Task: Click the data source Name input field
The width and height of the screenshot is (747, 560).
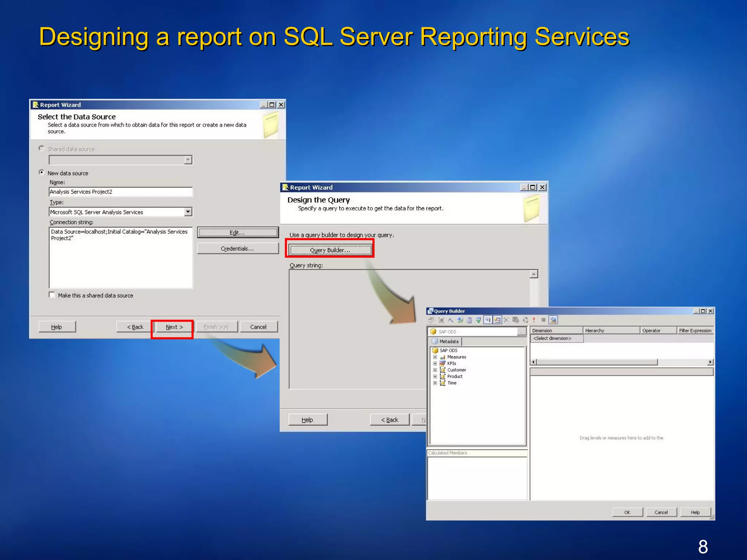Action: (120, 192)
